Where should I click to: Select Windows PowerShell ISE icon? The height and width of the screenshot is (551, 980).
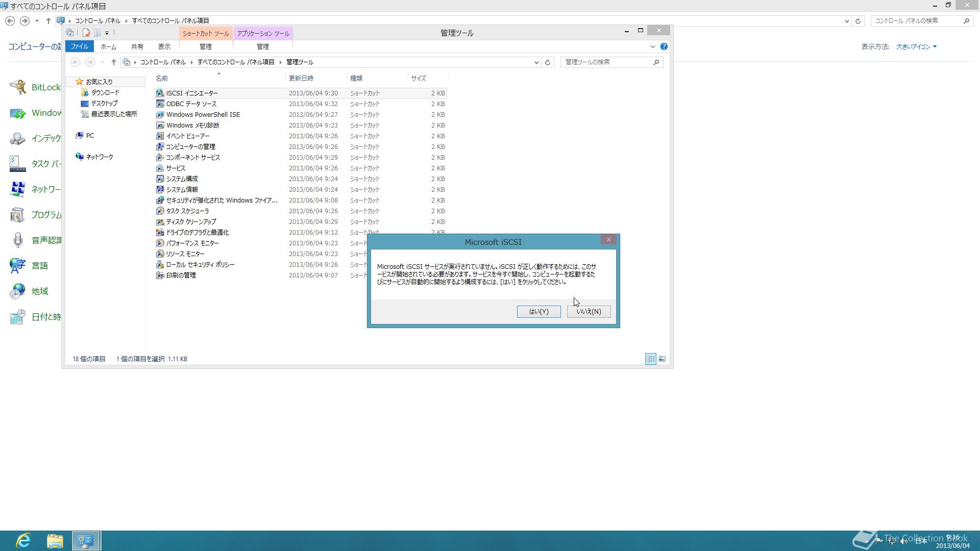(x=160, y=114)
